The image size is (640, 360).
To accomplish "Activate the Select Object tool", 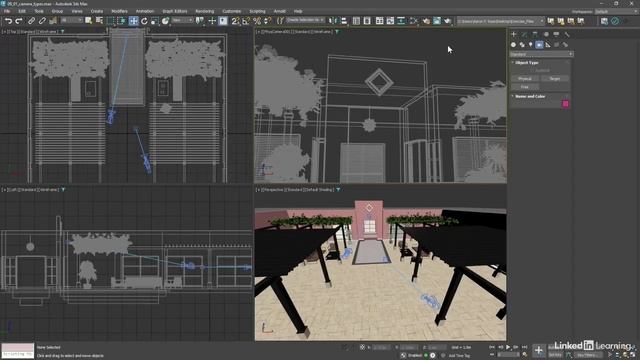I will [89, 21].
